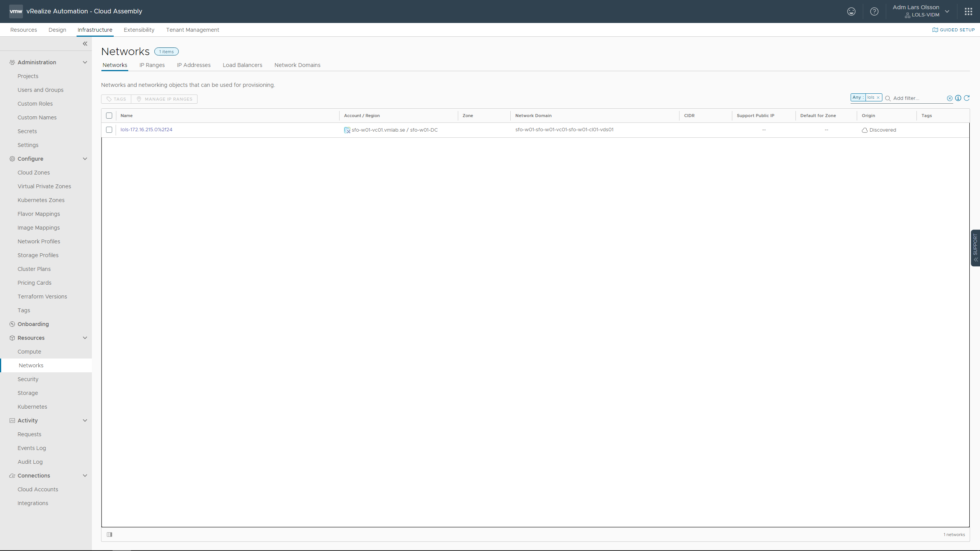The height and width of the screenshot is (551, 980).
Task: Open the feedback smiley icon
Action: click(x=851, y=11)
